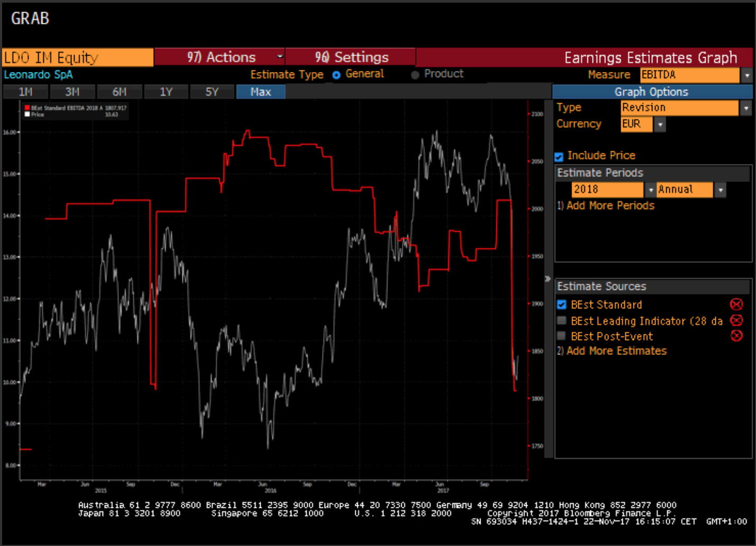Image resolution: width=756 pixels, height=546 pixels.
Task: Select the 5Y time range tab
Action: click(x=212, y=92)
